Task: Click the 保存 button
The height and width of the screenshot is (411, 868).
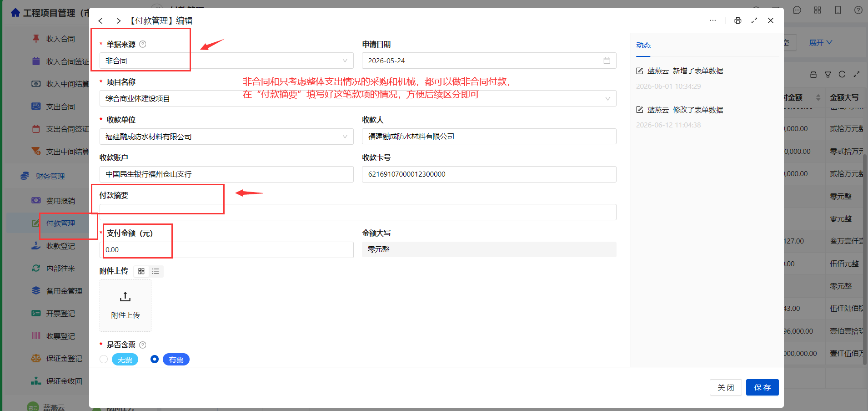Action: 763,387
